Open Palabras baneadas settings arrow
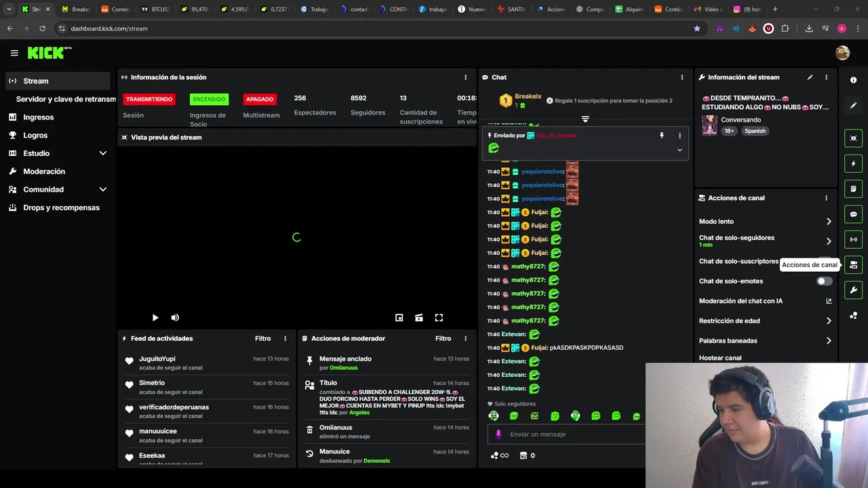 point(828,340)
